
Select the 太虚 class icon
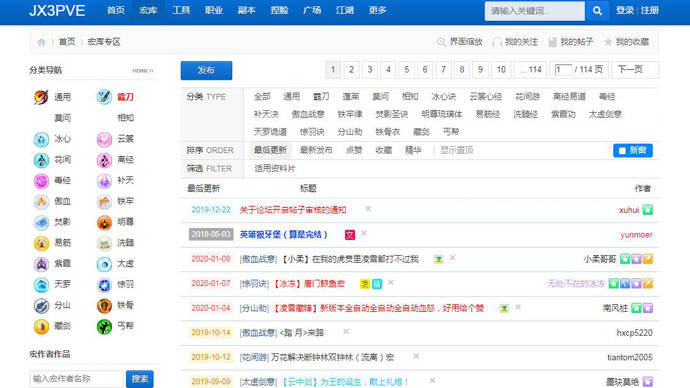tap(104, 264)
